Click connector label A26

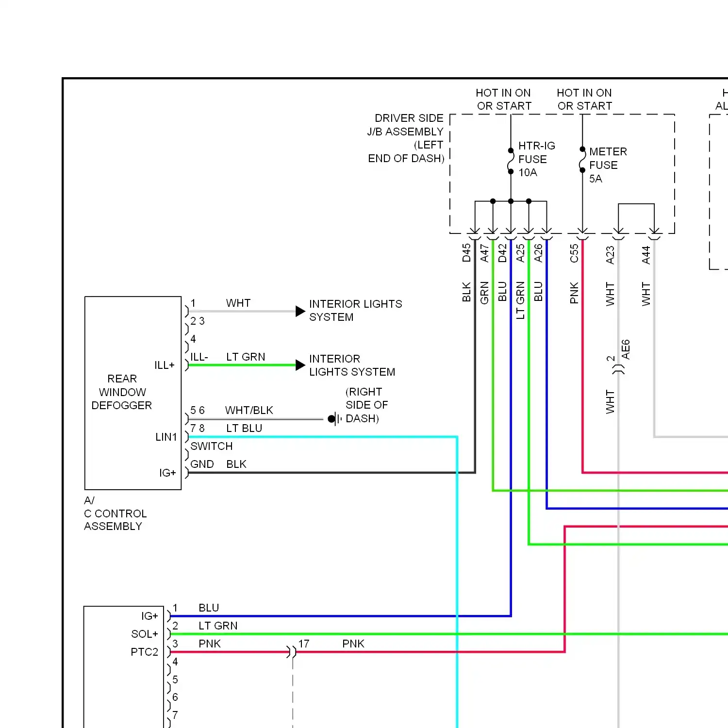538,253
